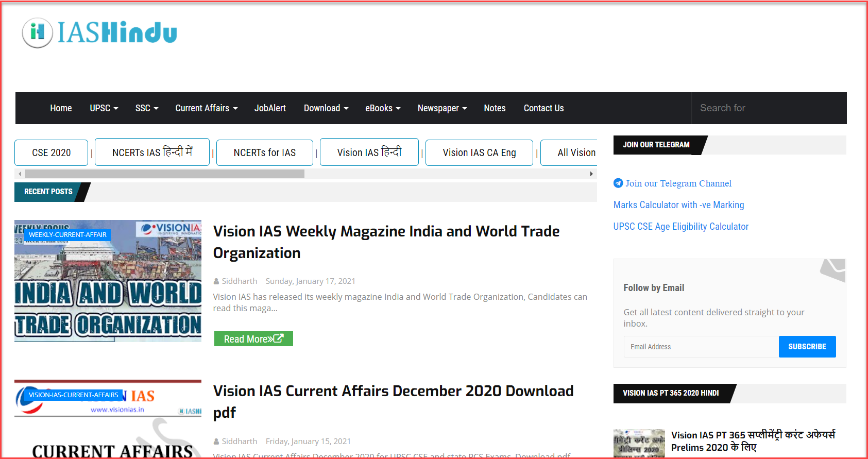The height and width of the screenshot is (459, 868).
Task: Expand the Newspaper dropdown menu
Action: pyautogui.click(x=442, y=108)
